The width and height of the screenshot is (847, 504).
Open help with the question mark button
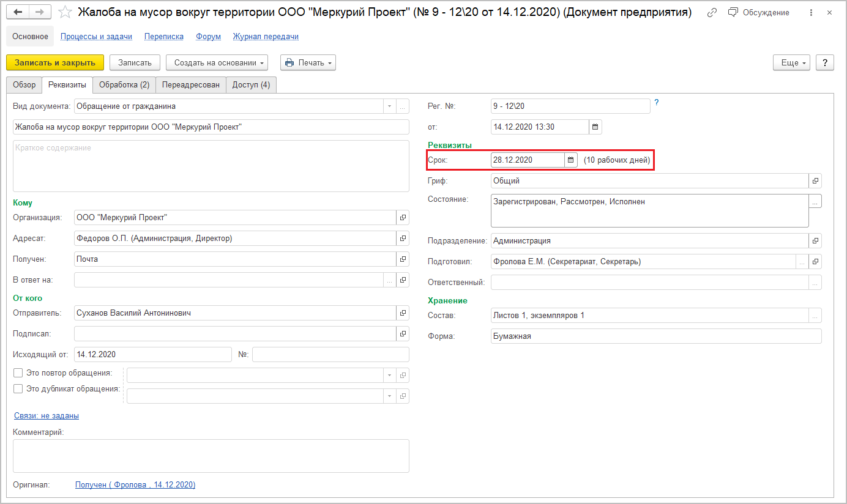(825, 62)
